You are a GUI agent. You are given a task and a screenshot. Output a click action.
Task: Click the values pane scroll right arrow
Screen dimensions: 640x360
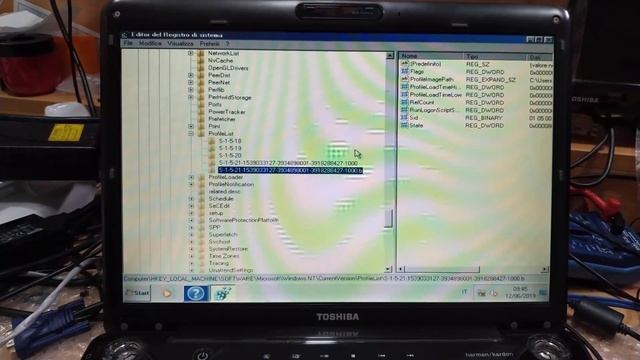(544, 269)
